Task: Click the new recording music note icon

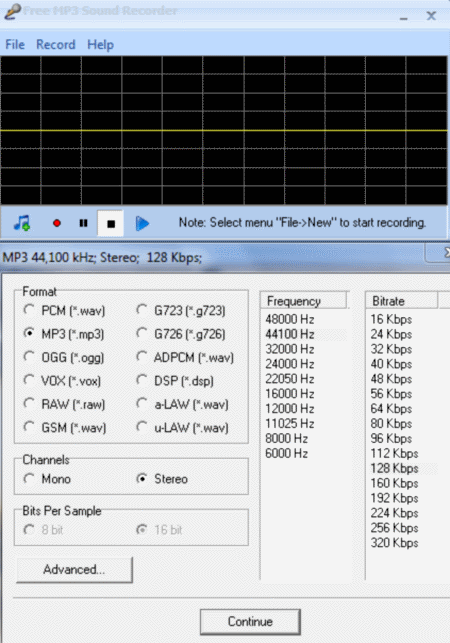Action: (x=22, y=223)
